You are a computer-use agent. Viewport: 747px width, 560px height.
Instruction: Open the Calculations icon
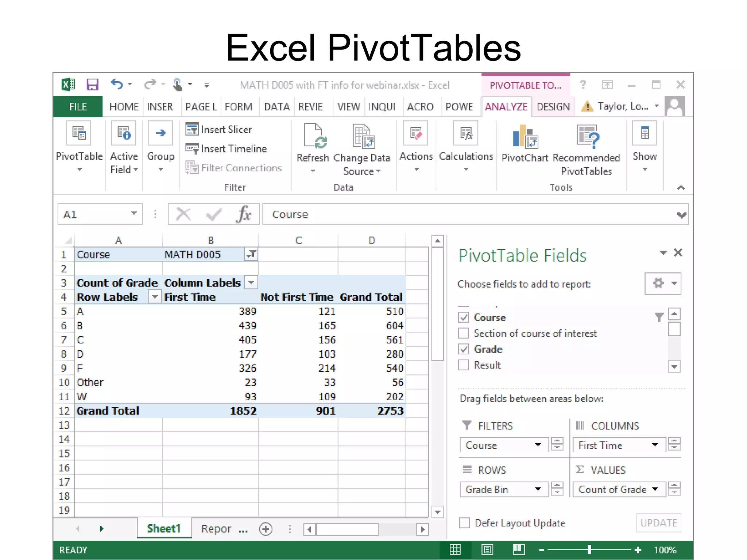tap(466, 133)
